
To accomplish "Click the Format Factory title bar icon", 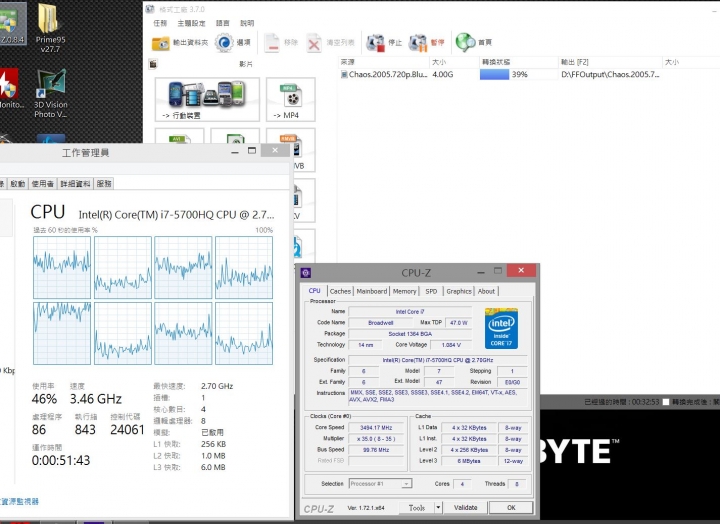I will (x=150, y=9).
